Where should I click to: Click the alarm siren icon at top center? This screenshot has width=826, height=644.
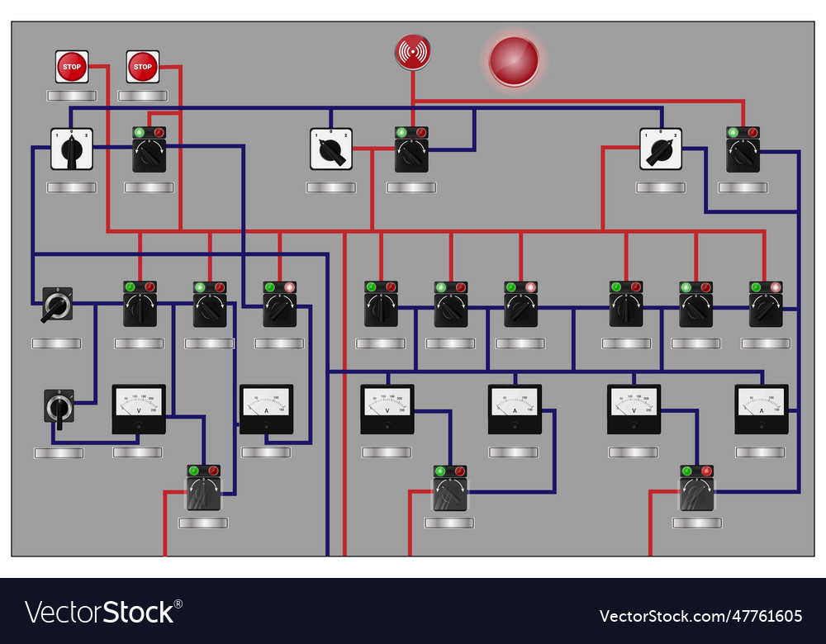pos(411,50)
